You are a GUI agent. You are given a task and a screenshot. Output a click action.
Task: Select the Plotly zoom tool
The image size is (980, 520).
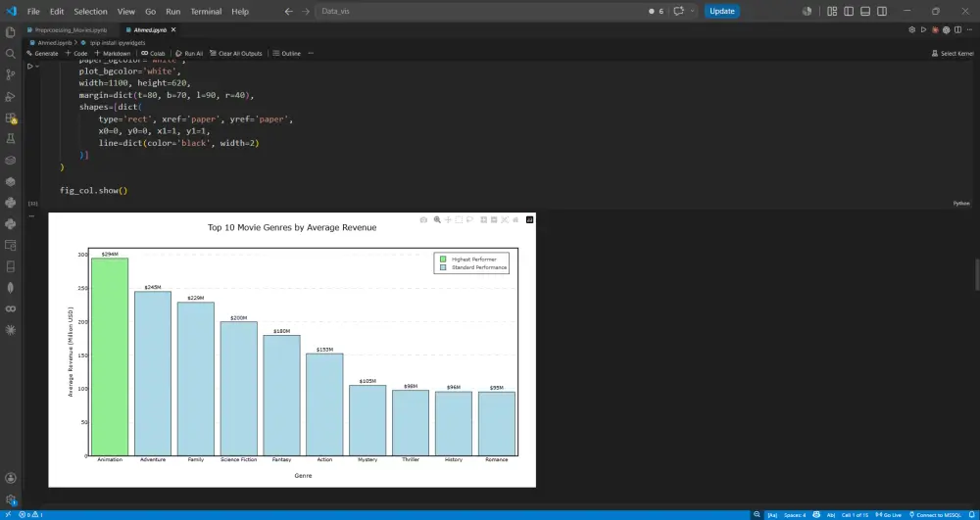[437, 219]
